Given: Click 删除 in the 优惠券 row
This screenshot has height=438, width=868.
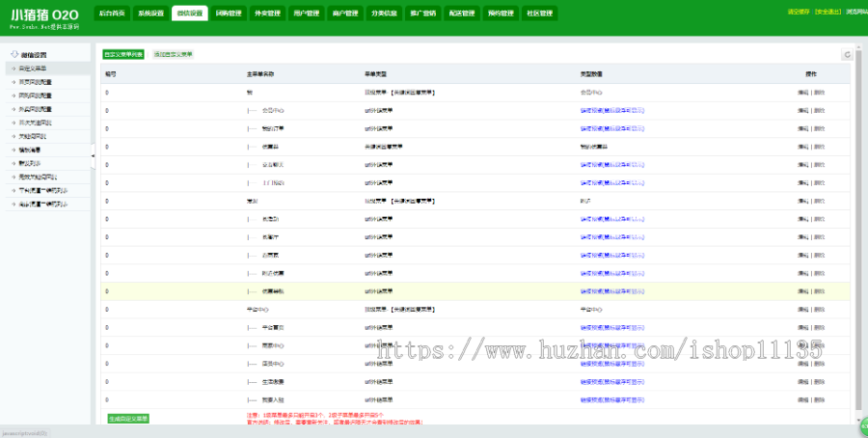Looking at the screenshot, I should pos(819,147).
